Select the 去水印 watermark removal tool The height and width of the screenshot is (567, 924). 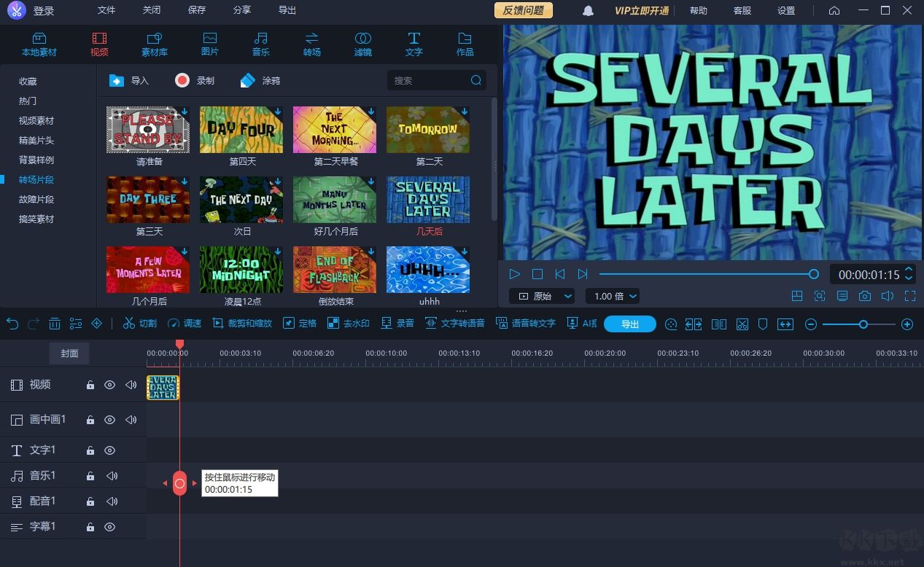349,324
